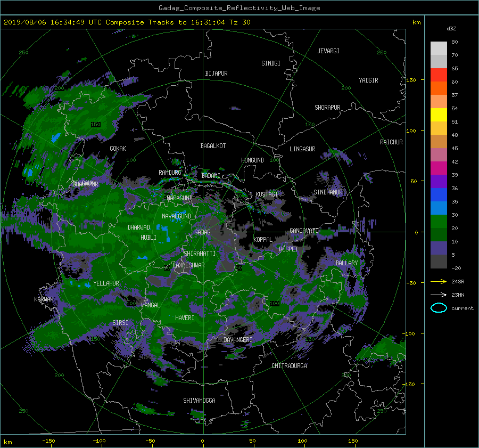Click the SHIRAHATTI city label

(200, 254)
